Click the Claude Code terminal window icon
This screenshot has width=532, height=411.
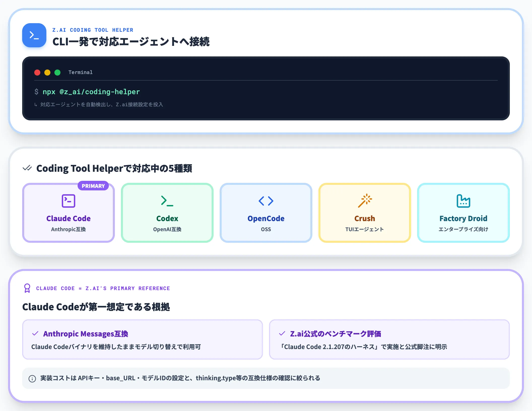pyautogui.click(x=69, y=201)
